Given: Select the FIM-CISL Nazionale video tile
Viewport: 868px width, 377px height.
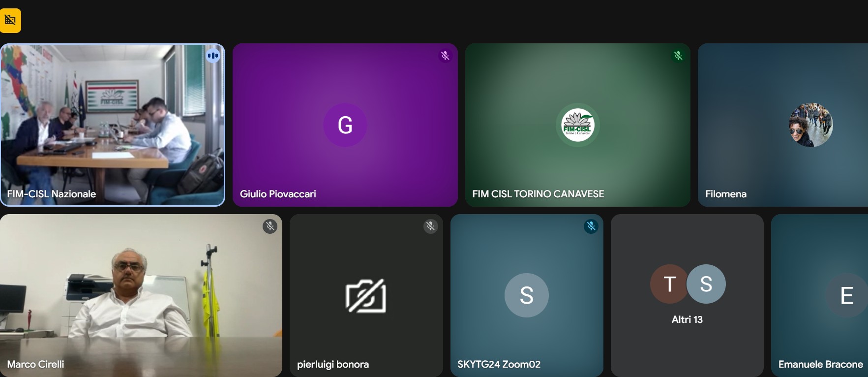Looking at the screenshot, I should tap(112, 125).
